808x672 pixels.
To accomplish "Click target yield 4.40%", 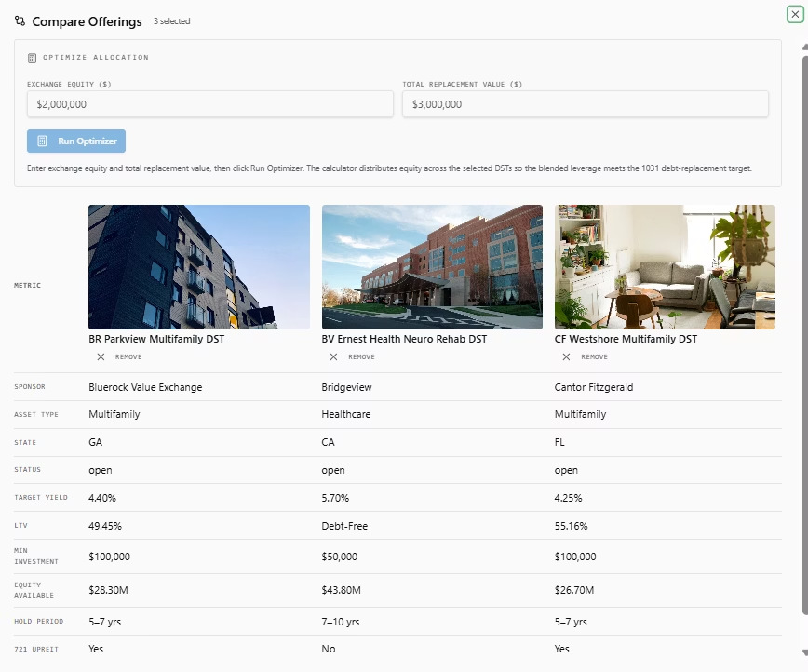I will 102,498.
